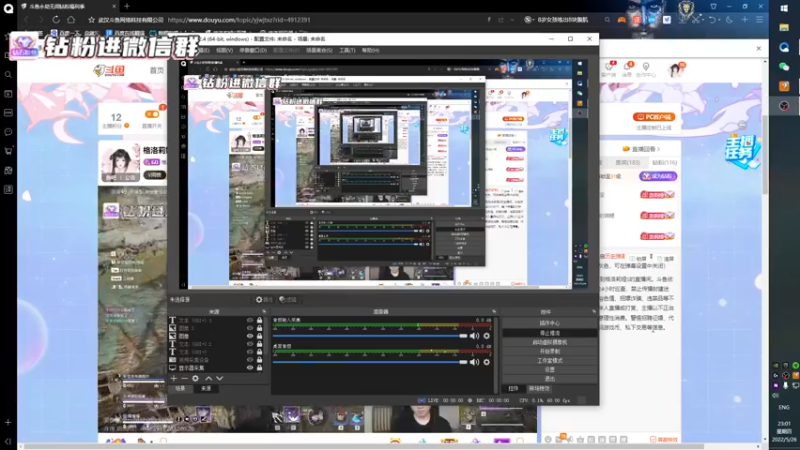Bookmark page with the star icon
The height and width of the screenshot is (450, 800).
tap(91, 19)
